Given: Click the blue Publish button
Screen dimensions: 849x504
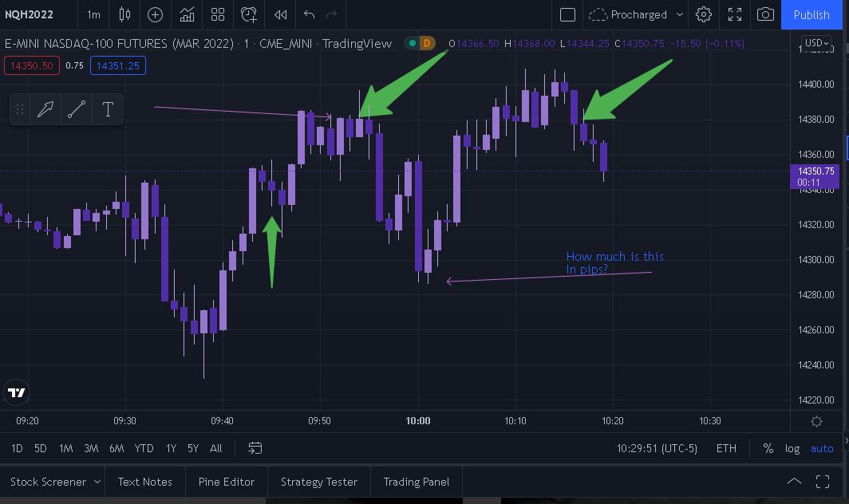Looking at the screenshot, I should pyautogui.click(x=811, y=14).
